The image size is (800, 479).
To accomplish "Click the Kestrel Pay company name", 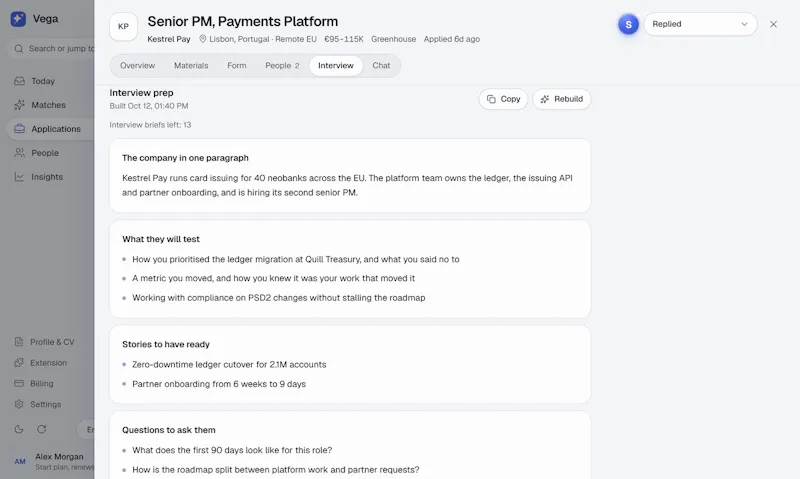I will (x=169, y=39).
